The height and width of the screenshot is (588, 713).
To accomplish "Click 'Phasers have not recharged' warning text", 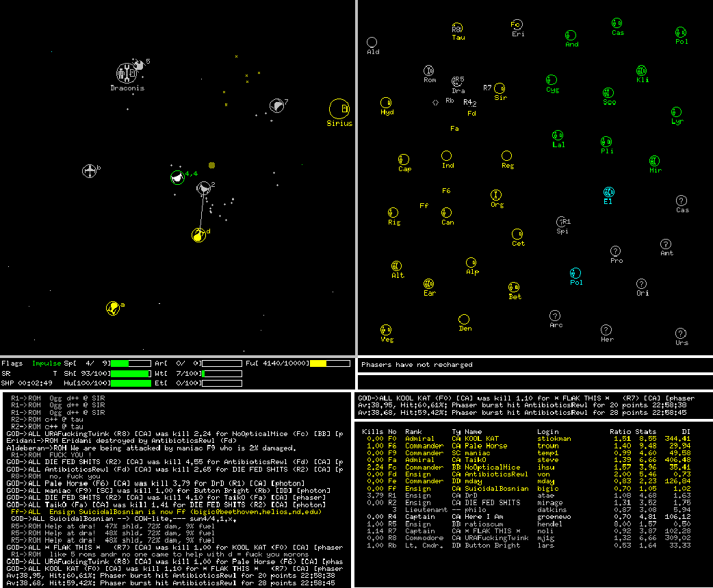I will coord(417,365).
